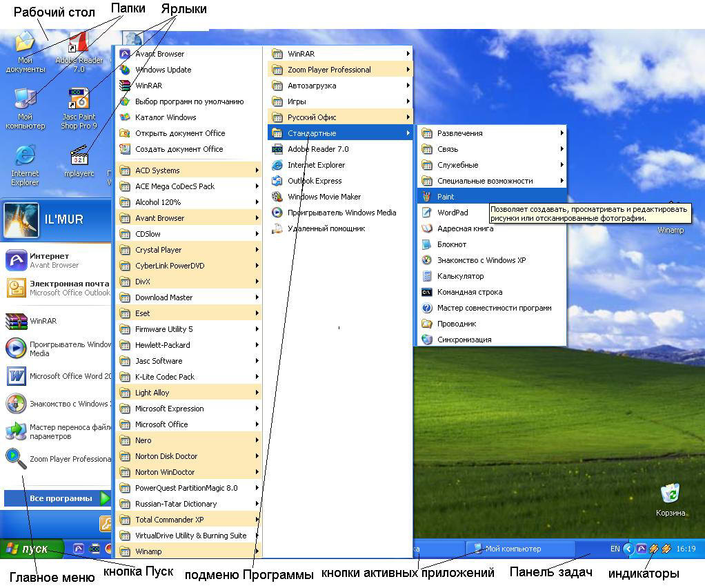Click Открыть документ Office entry

189,133
